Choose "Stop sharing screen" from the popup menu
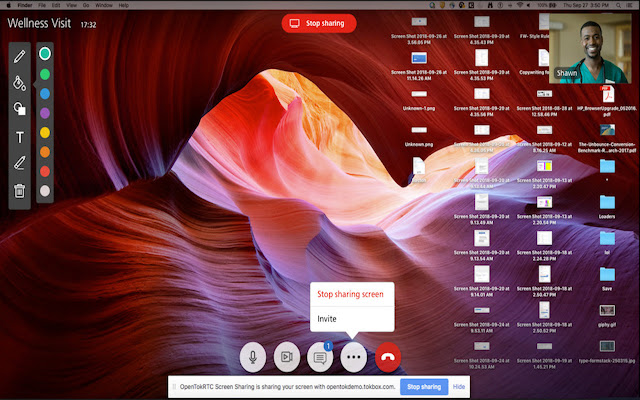The height and width of the screenshot is (400, 640). coord(350,294)
